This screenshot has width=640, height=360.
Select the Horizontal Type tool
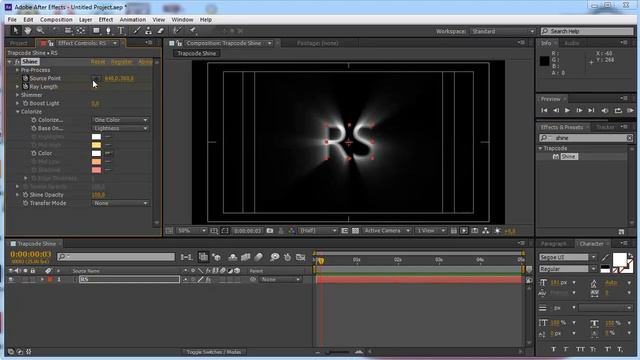click(x=121, y=31)
